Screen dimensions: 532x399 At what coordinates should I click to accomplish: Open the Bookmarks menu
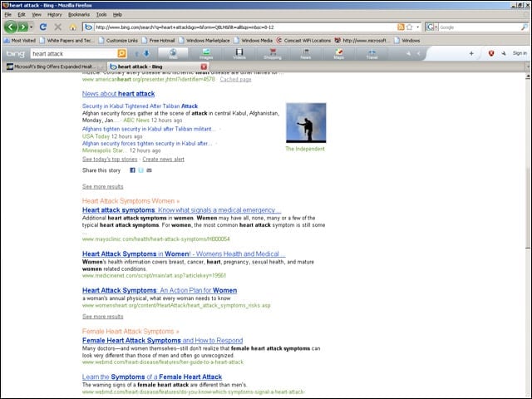pyautogui.click(x=79, y=15)
